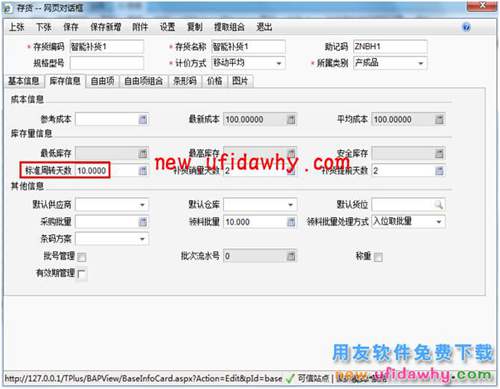Focus the 助记码 input field

(390, 47)
